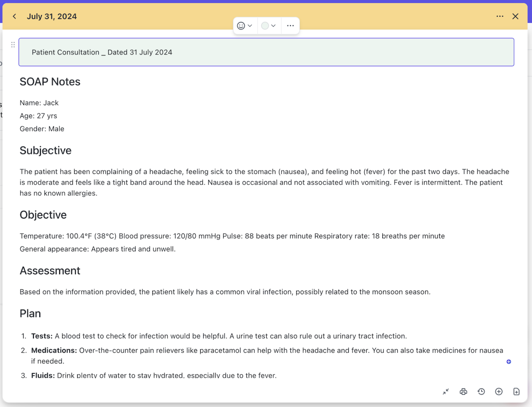Click the small blue plus icon near Medications
This screenshot has height=407, width=532.
509,362
